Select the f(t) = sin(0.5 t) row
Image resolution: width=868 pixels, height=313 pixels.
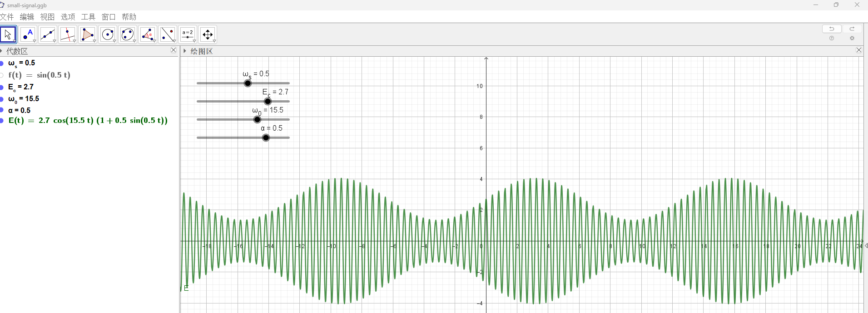(x=39, y=75)
